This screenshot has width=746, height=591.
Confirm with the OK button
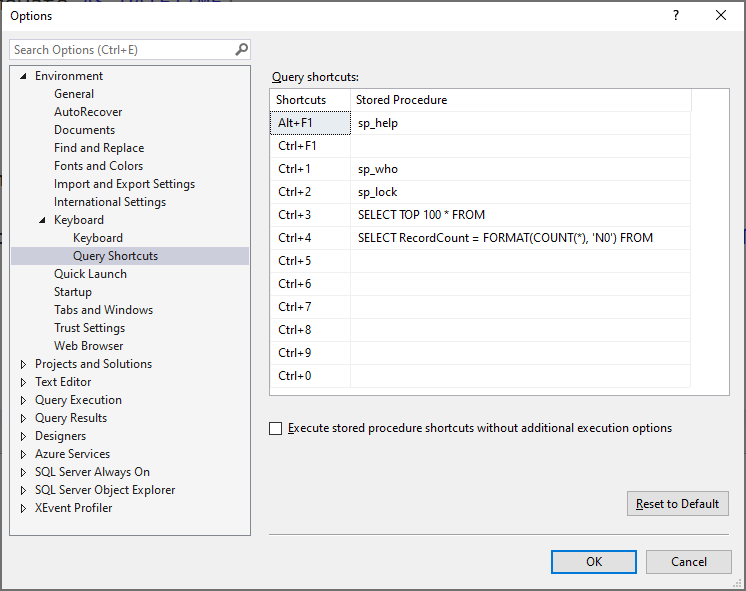(x=594, y=562)
